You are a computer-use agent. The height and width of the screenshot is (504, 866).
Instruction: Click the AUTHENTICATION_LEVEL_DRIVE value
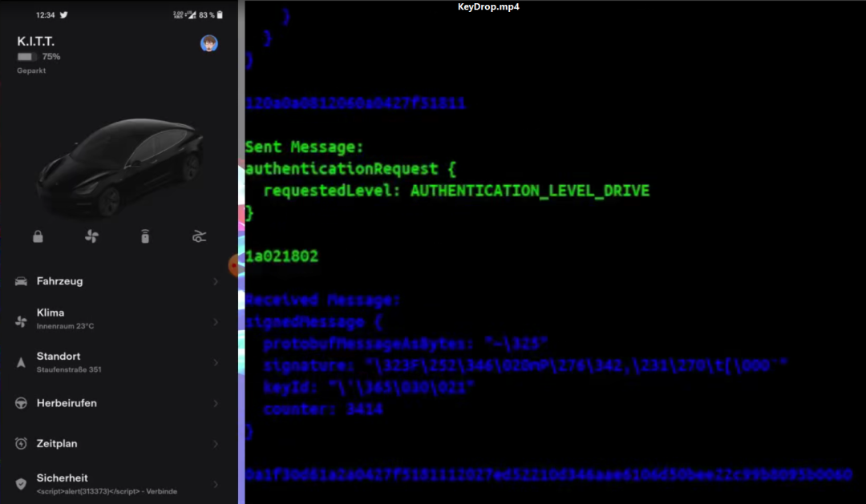click(x=530, y=191)
